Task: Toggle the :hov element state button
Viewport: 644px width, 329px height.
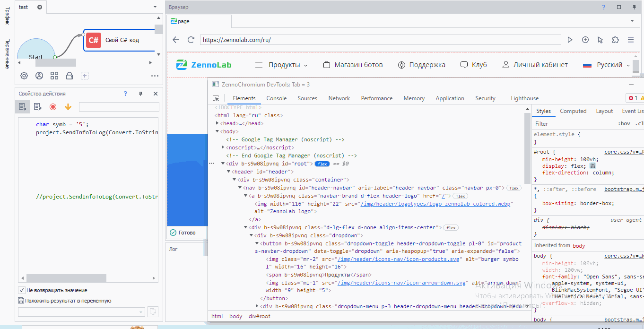Action: click(624, 124)
